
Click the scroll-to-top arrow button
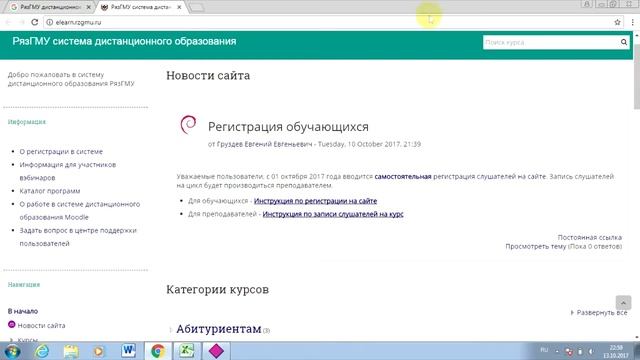tap(623, 302)
